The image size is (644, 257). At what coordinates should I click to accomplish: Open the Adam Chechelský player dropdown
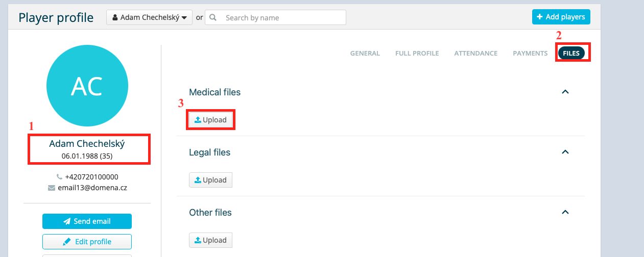(x=150, y=17)
